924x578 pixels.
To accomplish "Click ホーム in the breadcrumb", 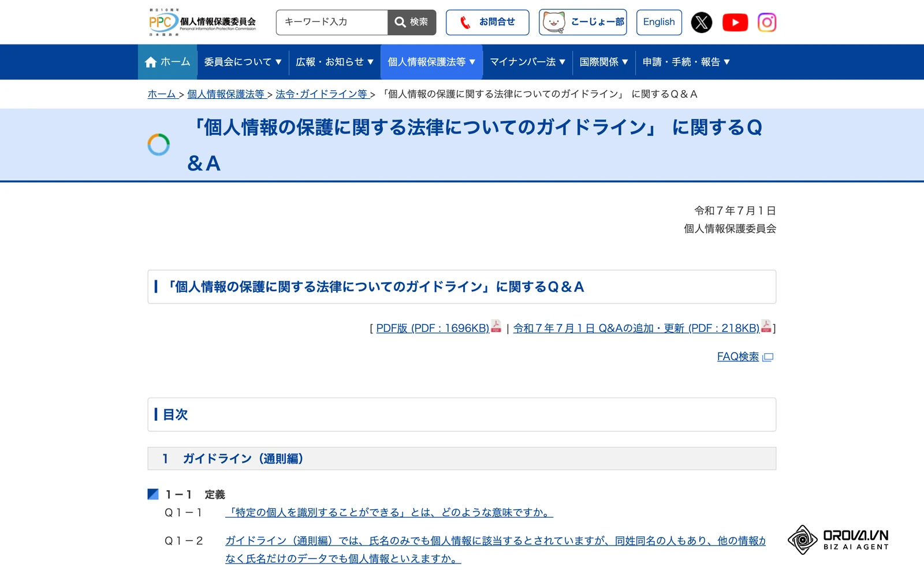I will (x=162, y=94).
